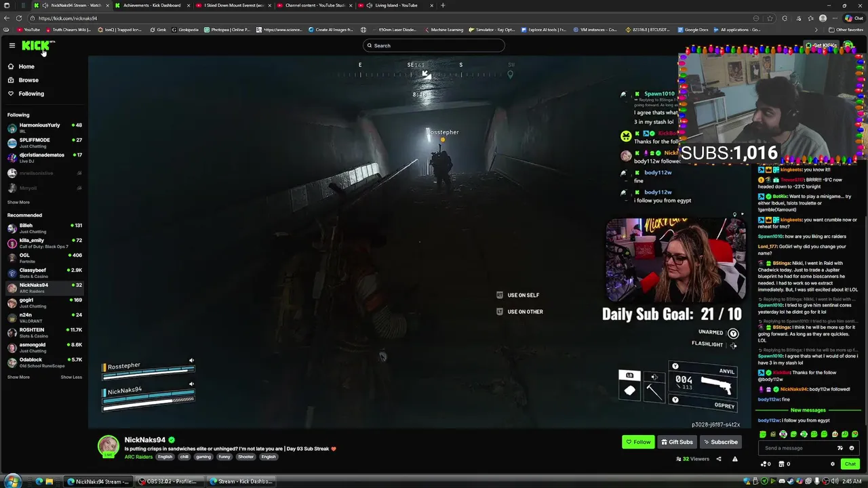The image size is (868, 488).
Task: Open the Kick hamburger sidebar menu
Action: click(12, 45)
